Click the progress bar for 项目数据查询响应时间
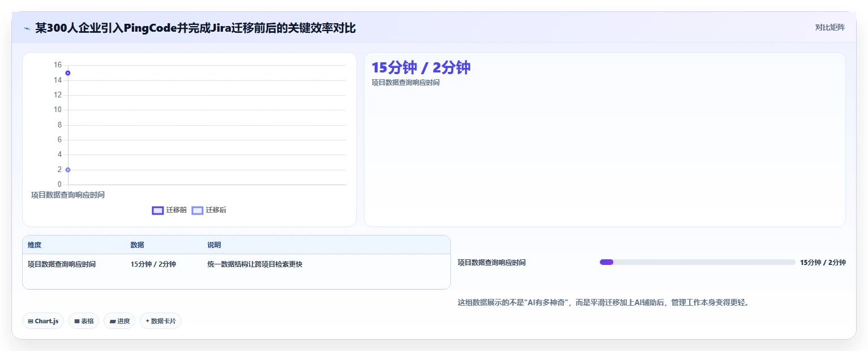The width and height of the screenshot is (868, 351). click(x=698, y=262)
